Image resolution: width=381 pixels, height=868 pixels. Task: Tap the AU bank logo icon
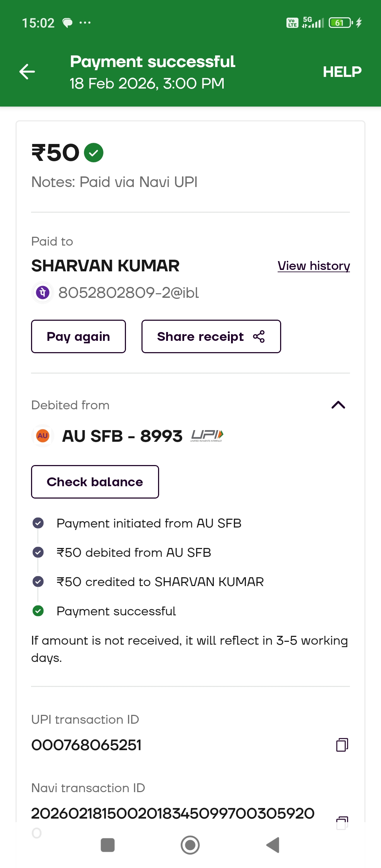pyautogui.click(x=43, y=436)
